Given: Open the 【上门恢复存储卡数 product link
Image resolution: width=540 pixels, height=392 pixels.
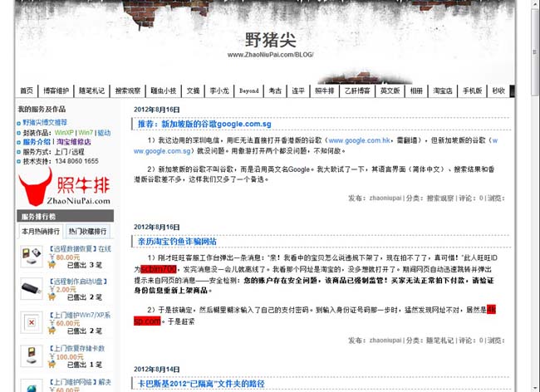Looking at the screenshot, I should 76,348.
